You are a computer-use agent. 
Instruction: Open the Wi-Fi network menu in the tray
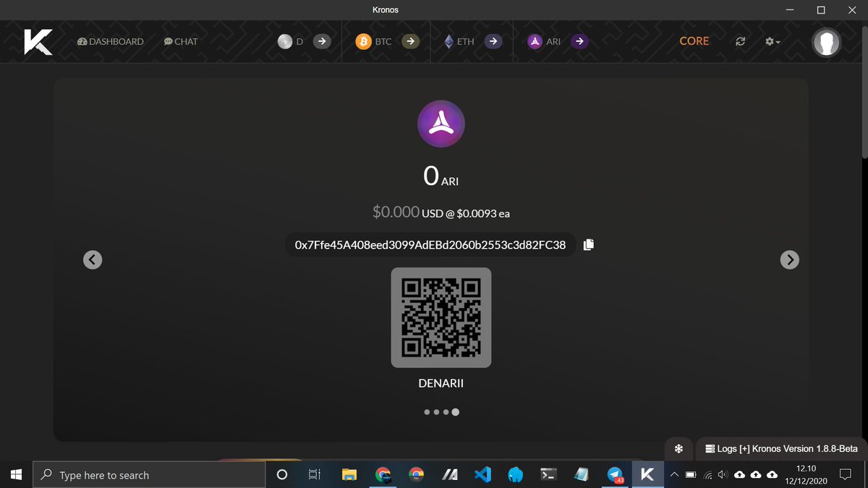point(707,475)
